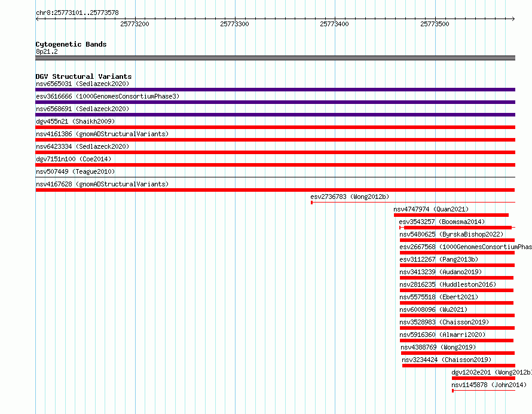532x414 pixels.
Task: Click the grey 8p21.2 cytogenetic band bar
Action: click(275, 58)
